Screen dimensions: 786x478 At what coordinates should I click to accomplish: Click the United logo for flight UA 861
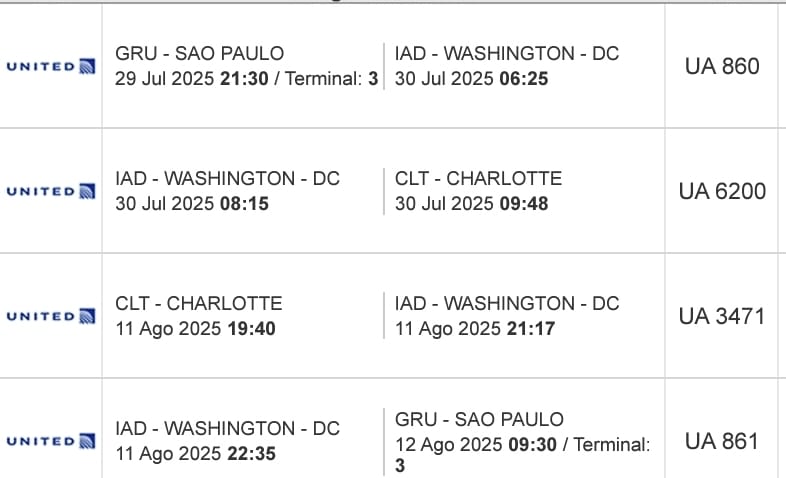tap(51, 441)
